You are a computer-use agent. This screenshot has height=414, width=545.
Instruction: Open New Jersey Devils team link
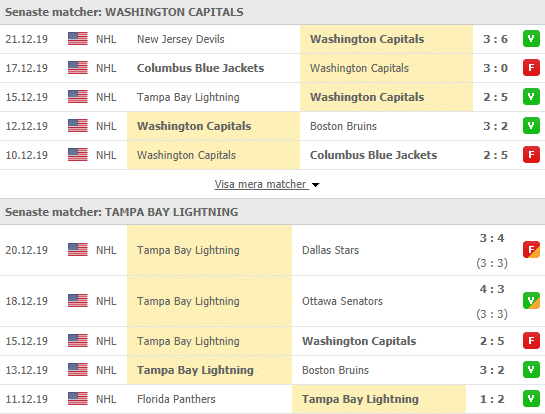click(181, 39)
